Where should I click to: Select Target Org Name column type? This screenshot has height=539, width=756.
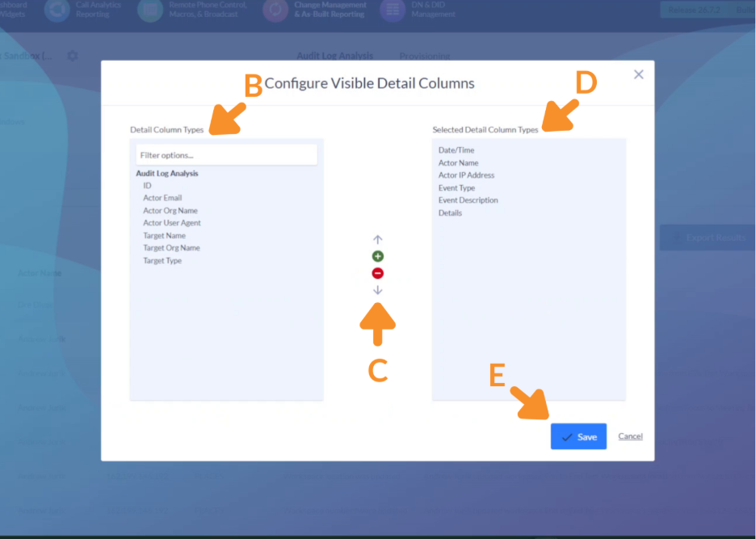click(x=171, y=247)
